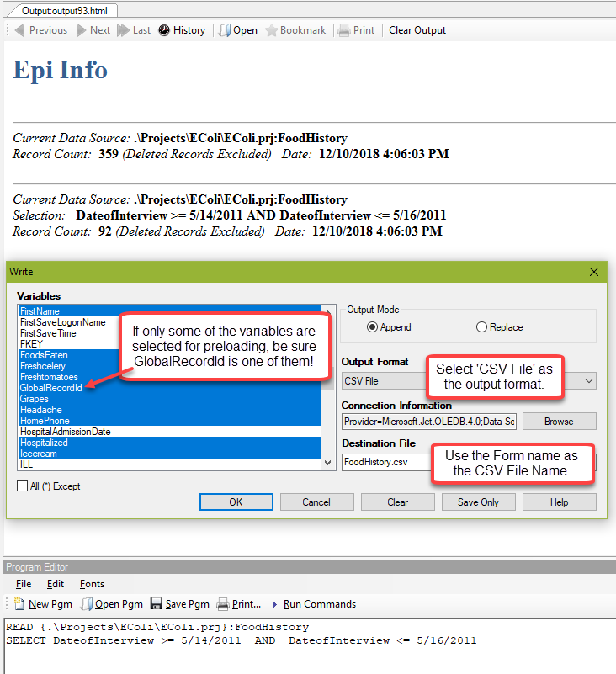Click the Bookmark star icon
Image resolution: width=616 pixels, height=674 pixels.
click(271, 30)
